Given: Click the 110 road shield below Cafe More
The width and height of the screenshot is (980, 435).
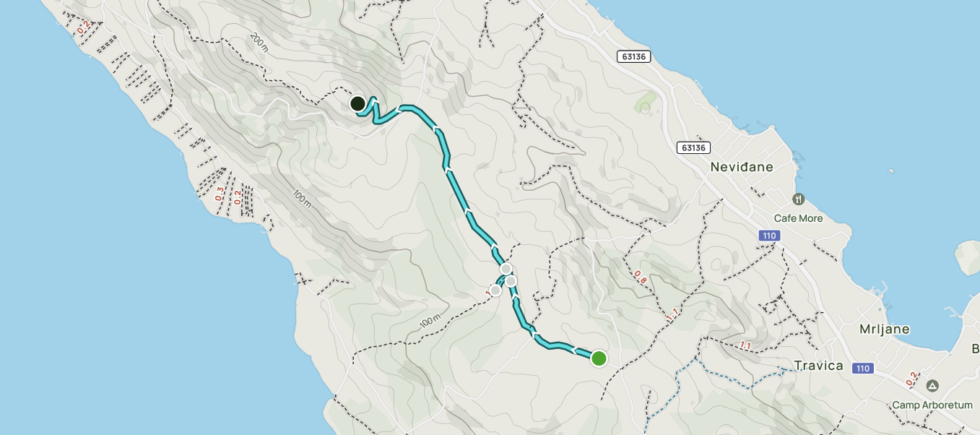Looking at the screenshot, I should pyautogui.click(x=769, y=236).
